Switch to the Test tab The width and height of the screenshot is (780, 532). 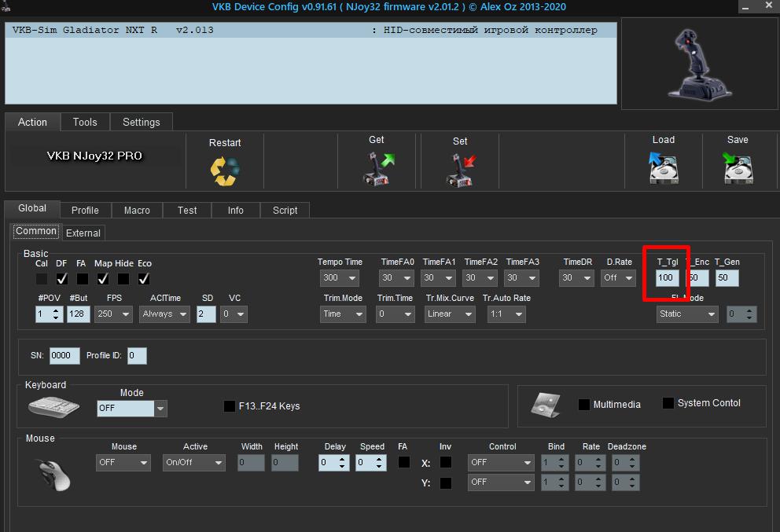tap(187, 211)
